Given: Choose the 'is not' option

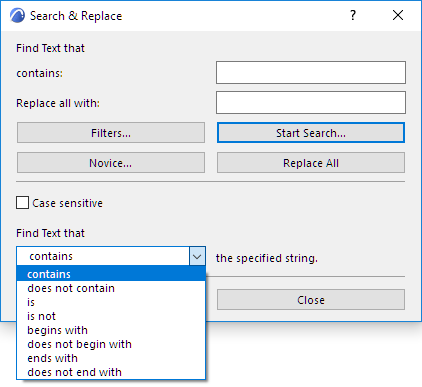Looking at the screenshot, I should click(x=111, y=316).
